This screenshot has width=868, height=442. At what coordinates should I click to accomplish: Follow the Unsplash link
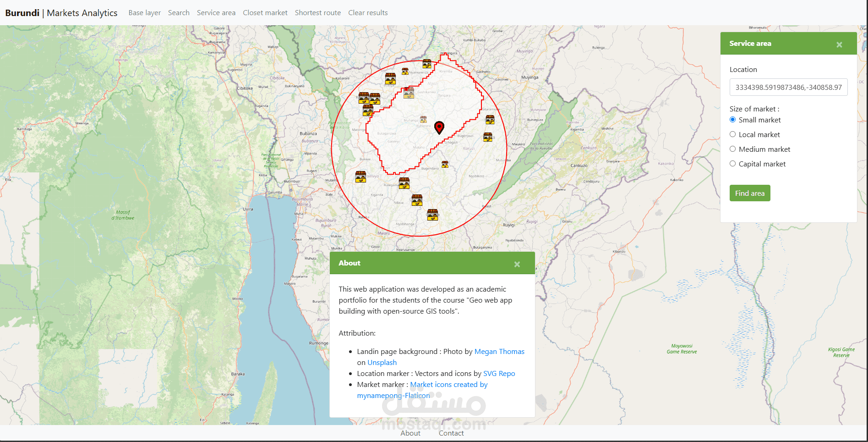pos(382,363)
